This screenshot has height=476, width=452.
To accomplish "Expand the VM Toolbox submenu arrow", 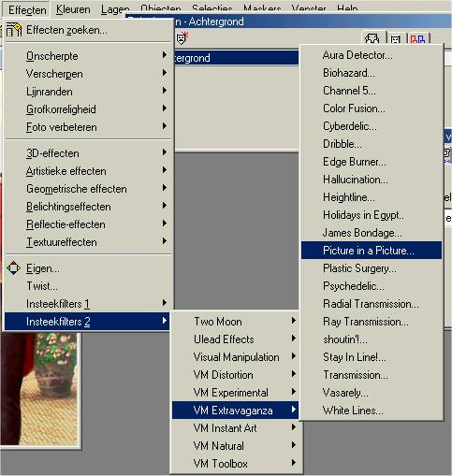I will pyautogui.click(x=294, y=463).
